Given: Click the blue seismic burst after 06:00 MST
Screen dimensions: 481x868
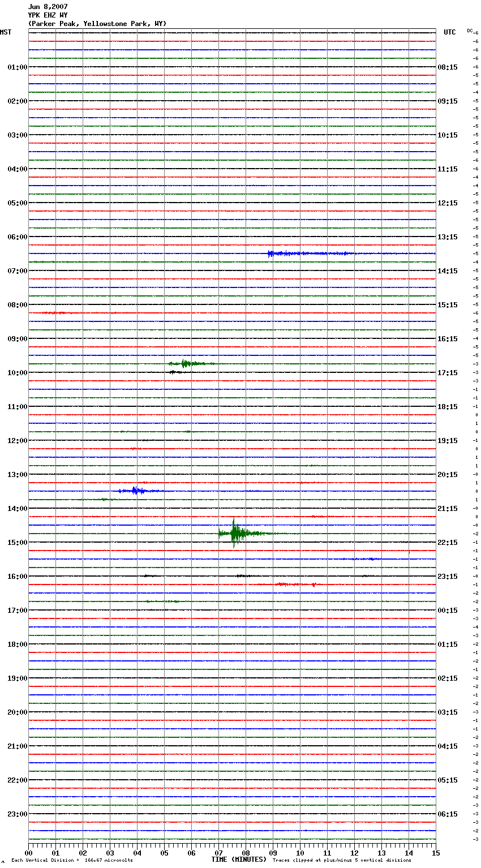Looking at the screenshot, I should click(311, 253).
